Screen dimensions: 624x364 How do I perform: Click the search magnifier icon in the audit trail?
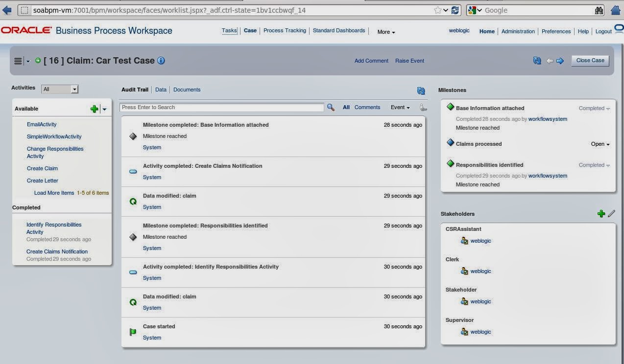pyautogui.click(x=331, y=107)
